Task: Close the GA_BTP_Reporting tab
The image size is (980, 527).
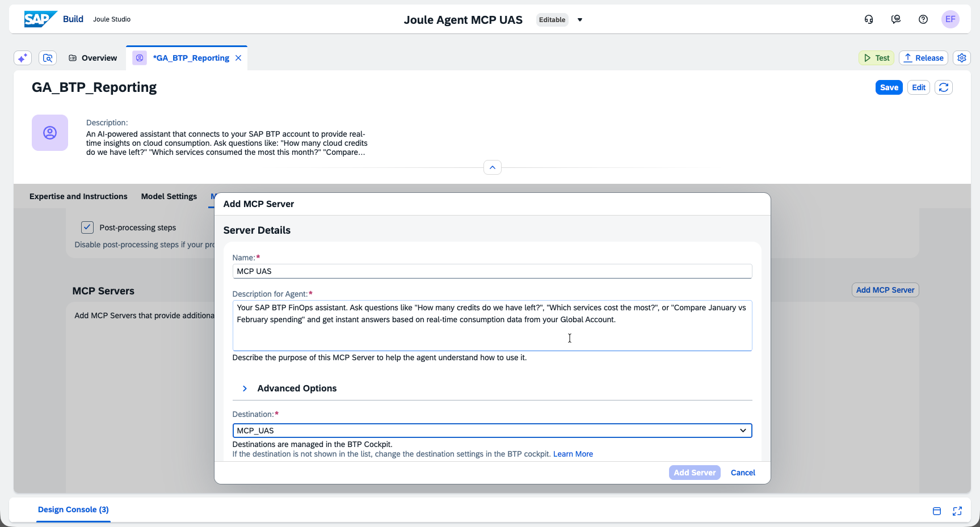Action: pyautogui.click(x=238, y=58)
